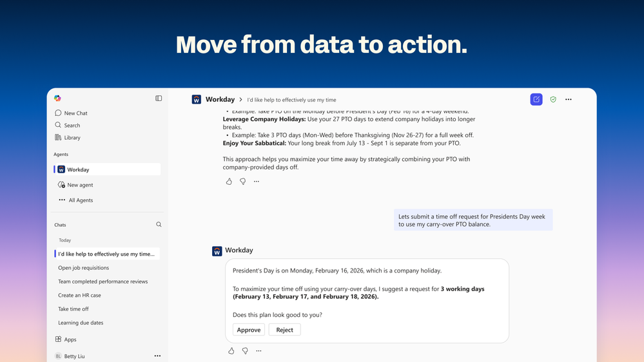The width and height of the screenshot is (644, 362).
Task: Open Search in the sidebar
Action: pyautogui.click(x=67, y=125)
